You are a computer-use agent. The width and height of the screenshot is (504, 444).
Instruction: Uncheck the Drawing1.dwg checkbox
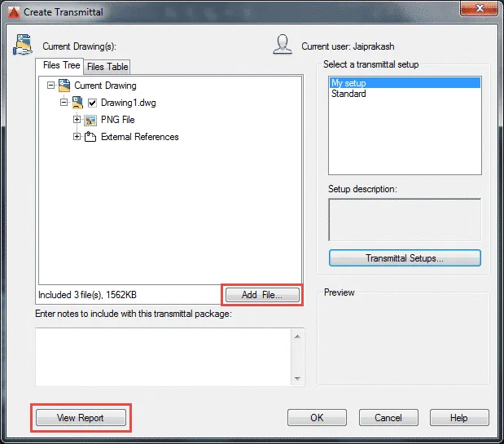(x=92, y=103)
